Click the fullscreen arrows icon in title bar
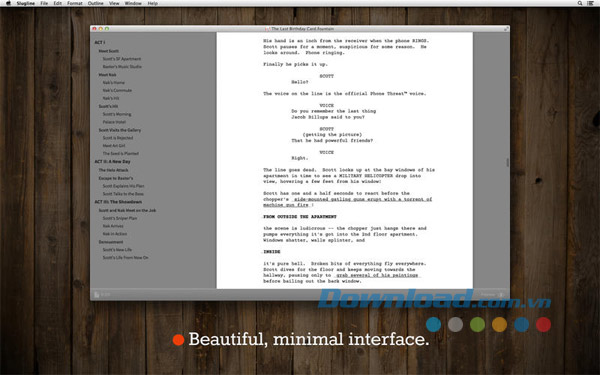Viewport: 600px width, 375px height. click(506, 29)
